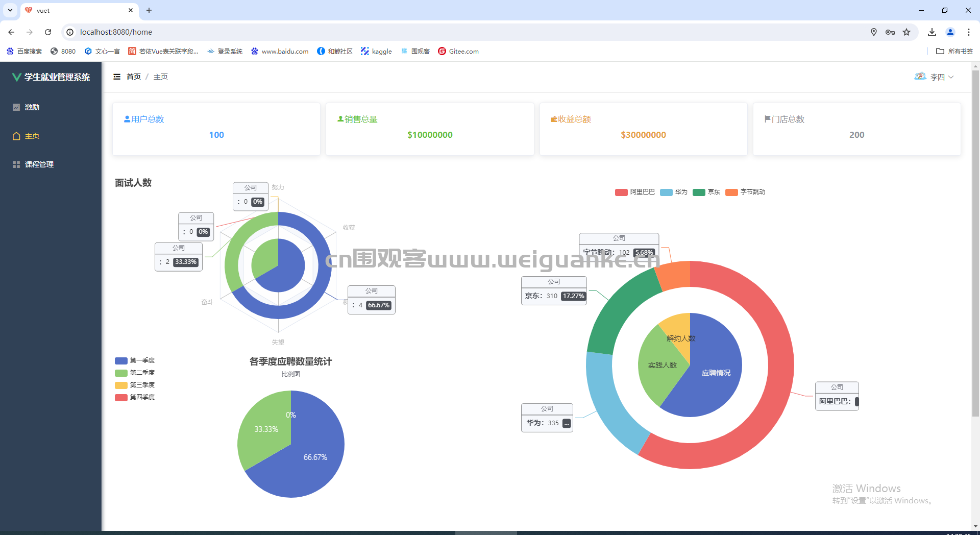Open the 所有书签 folder
Viewport: 980px width, 535px height.
coord(954,51)
